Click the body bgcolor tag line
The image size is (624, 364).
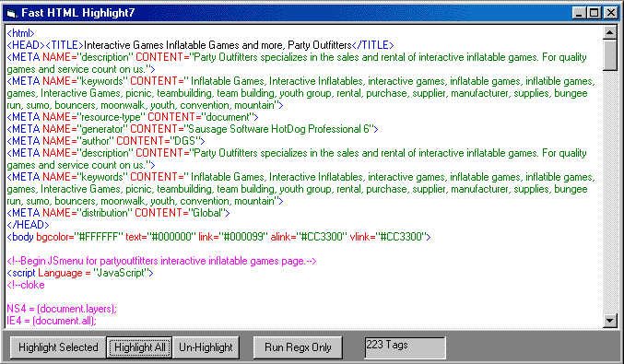218,237
